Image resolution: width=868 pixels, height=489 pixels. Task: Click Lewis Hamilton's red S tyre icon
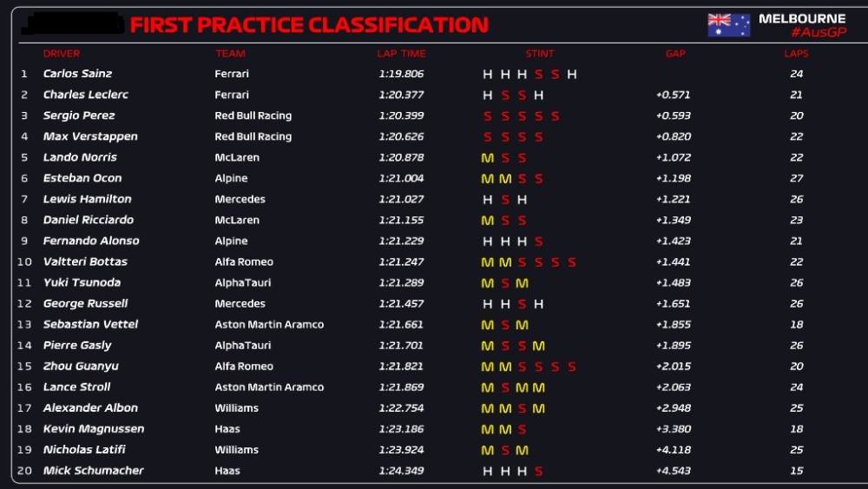tap(505, 200)
